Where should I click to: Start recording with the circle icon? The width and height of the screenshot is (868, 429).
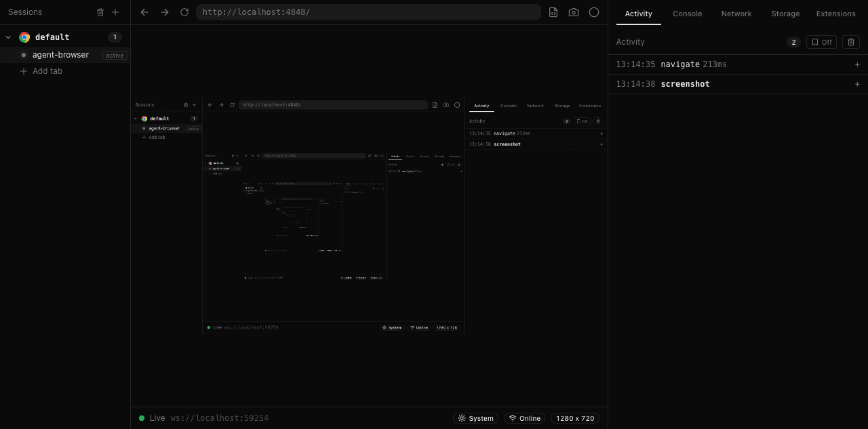pyautogui.click(x=594, y=12)
